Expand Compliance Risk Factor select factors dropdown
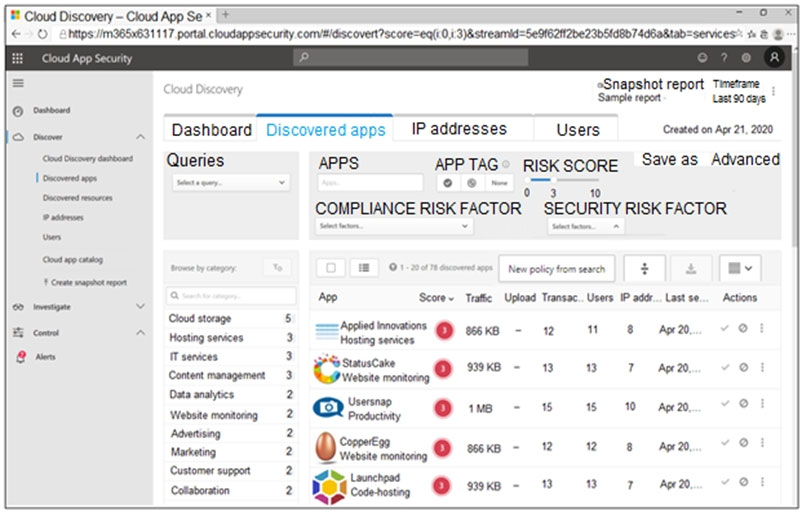802x515 pixels. (x=393, y=227)
